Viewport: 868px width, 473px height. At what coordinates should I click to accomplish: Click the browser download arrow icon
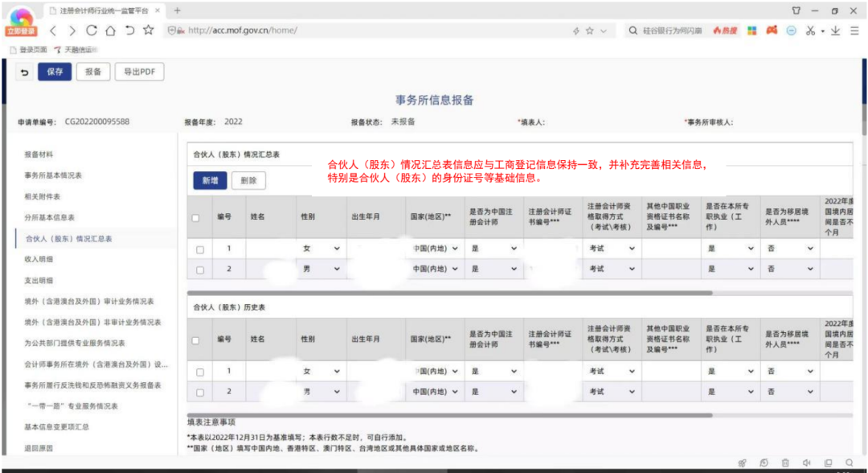pyautogui.click(x=836, y=31)
